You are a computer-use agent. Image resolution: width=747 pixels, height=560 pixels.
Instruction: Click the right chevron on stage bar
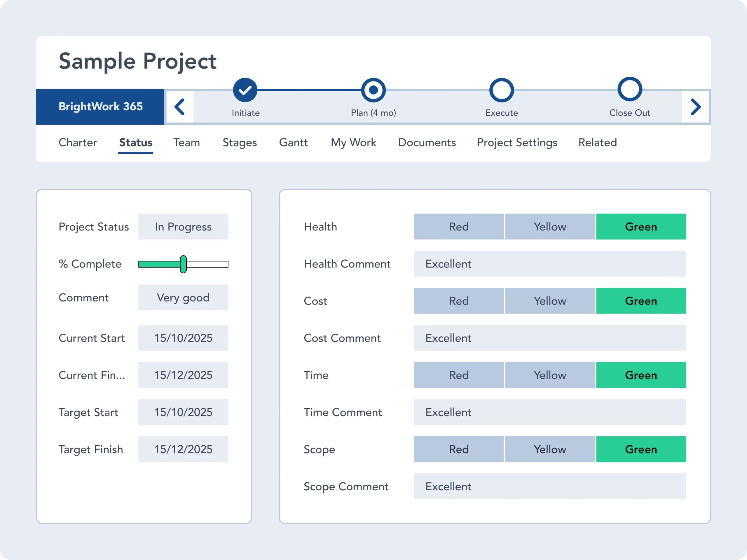[x=695, y=107]
